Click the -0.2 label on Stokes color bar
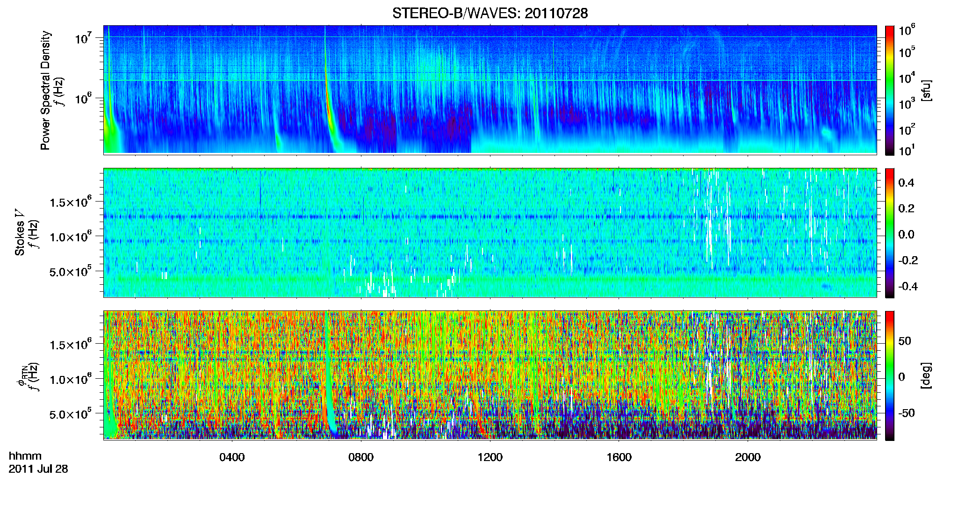The height and width of the screenshot is (505, 980). pos(908,260)
